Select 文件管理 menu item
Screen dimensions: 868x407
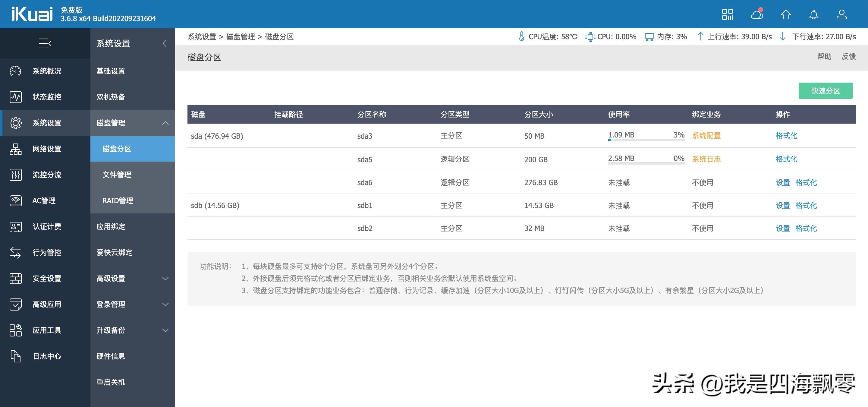pyautogui.click(x=117, y=175)
